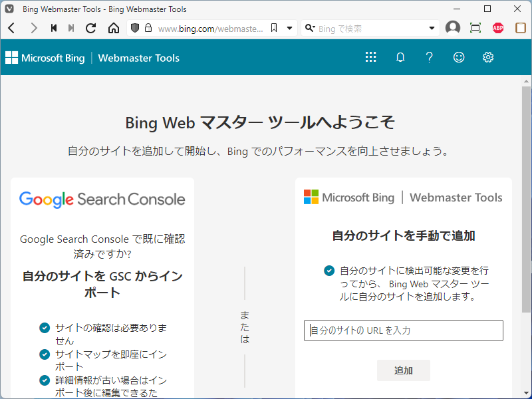Open the help question mark
This screenshot has width=532, height=399.
click(429, 57)
